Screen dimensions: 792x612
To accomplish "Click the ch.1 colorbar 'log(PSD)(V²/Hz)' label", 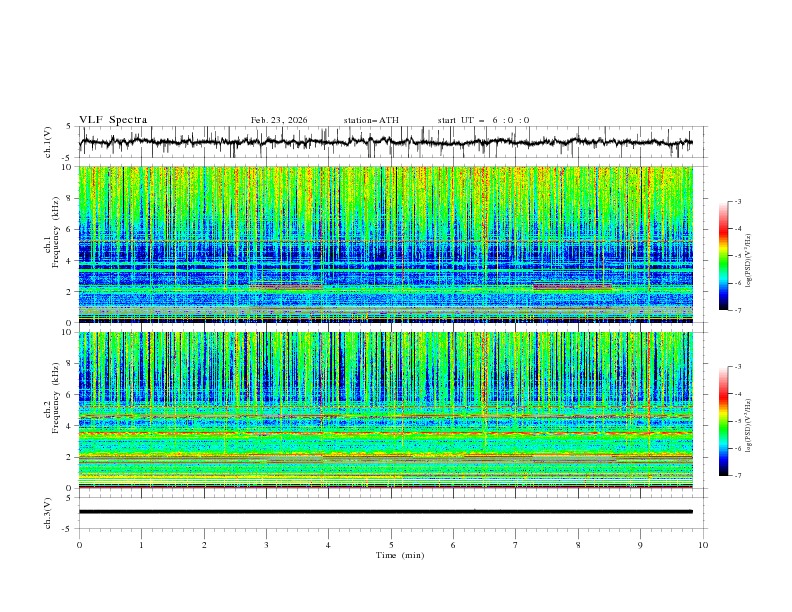I will [748, 261].
